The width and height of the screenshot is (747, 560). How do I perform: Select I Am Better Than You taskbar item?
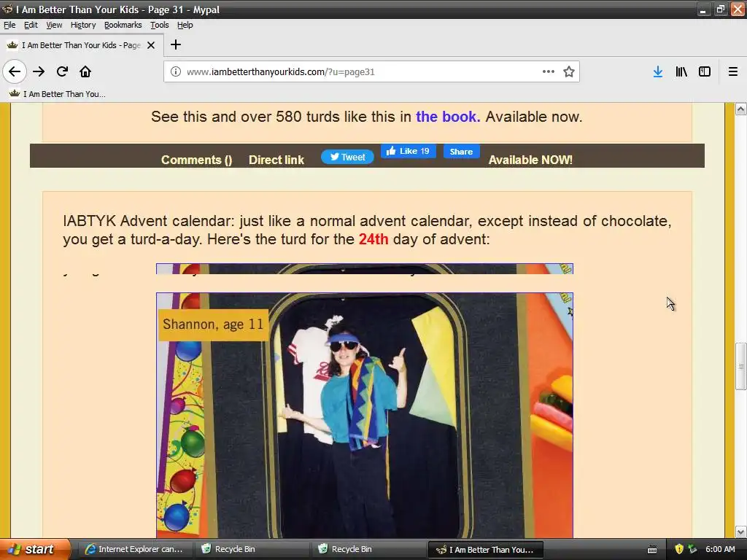[485, 549]
